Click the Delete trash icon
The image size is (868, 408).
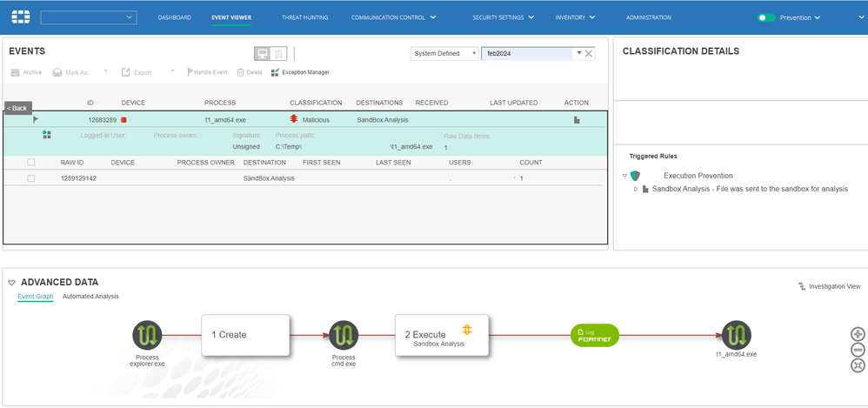click(241, 72)
